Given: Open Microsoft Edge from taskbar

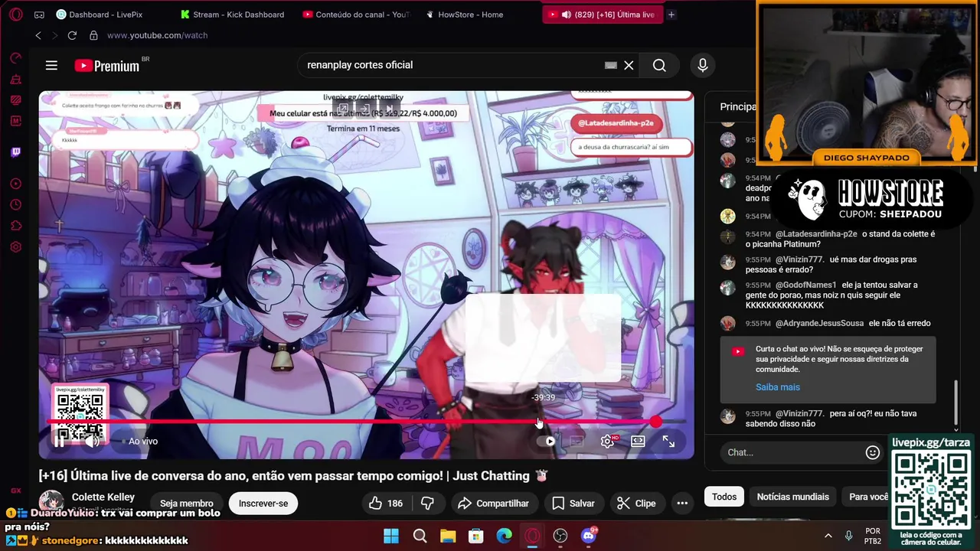Looking at the screenshot, I should click(504, 536).
